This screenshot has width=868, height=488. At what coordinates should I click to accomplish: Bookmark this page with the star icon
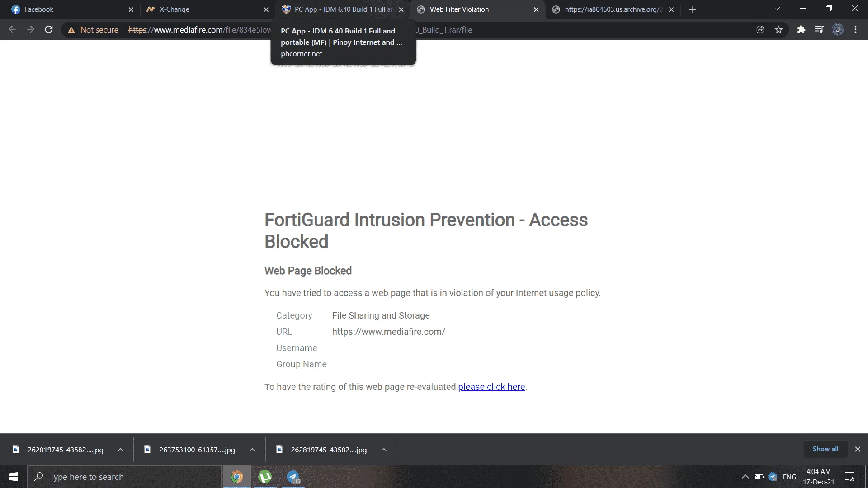point(778,29)
